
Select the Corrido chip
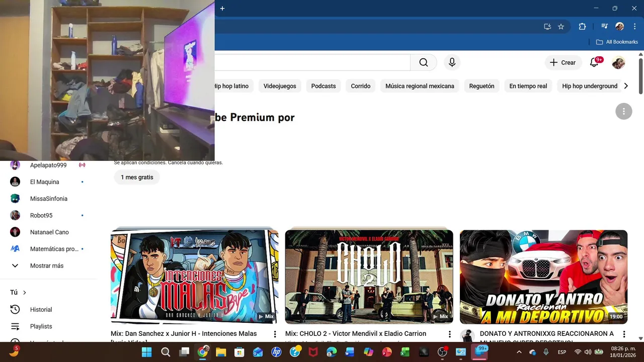tap(361, 86)
